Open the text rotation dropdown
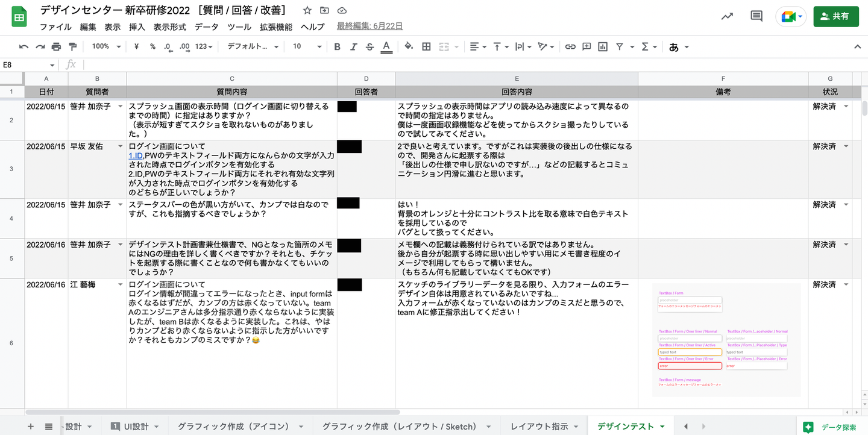Image resolution: width=868 pixels, height=435 pixels. pyautogui.click(x=546, y=46)
